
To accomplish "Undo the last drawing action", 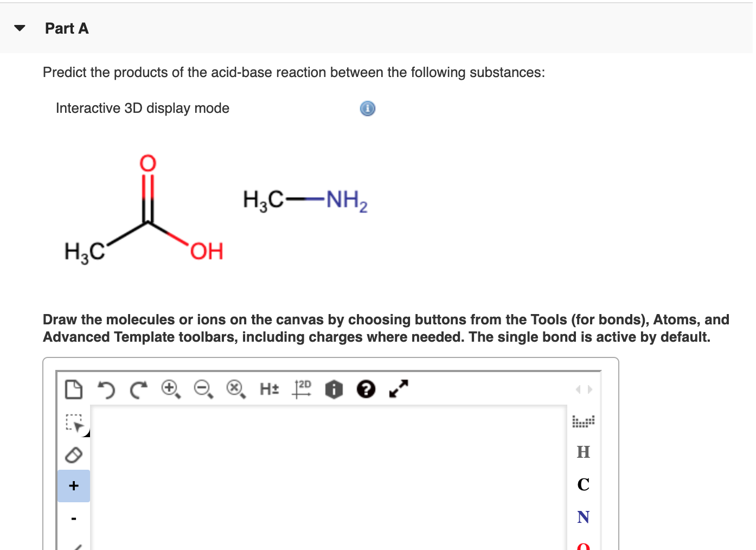I will (106, 389).
